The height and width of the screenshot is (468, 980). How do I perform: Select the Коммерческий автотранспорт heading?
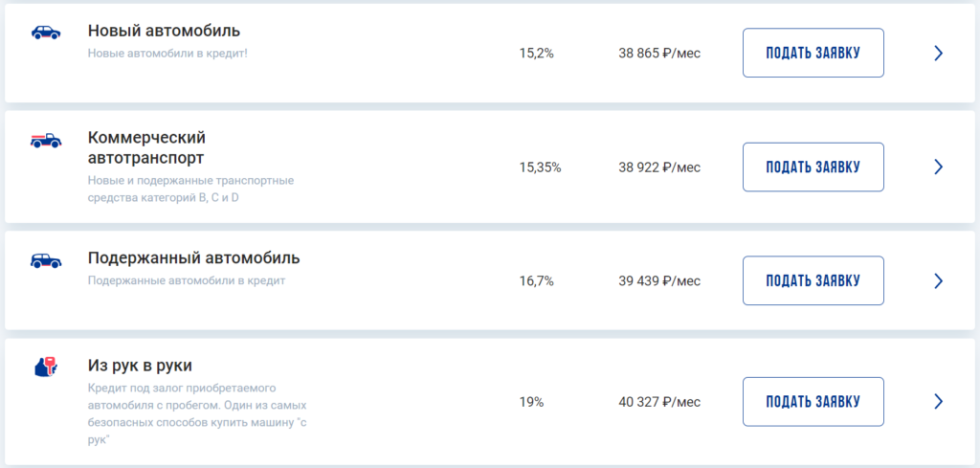coord(146,147)
